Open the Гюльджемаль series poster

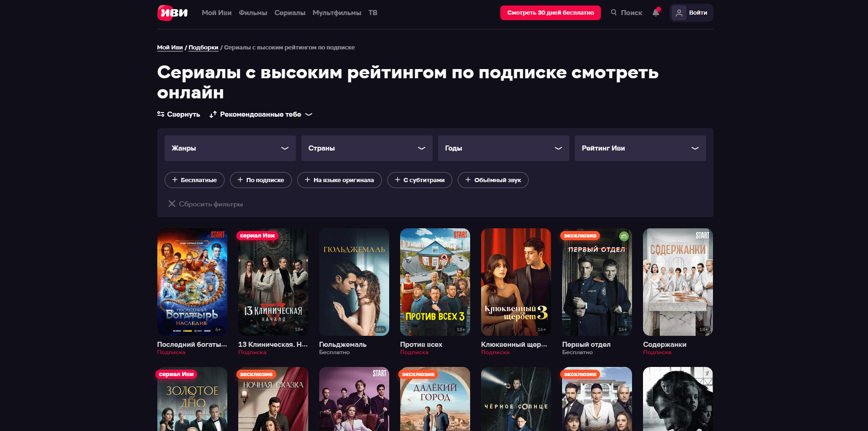tap(354, 282)
